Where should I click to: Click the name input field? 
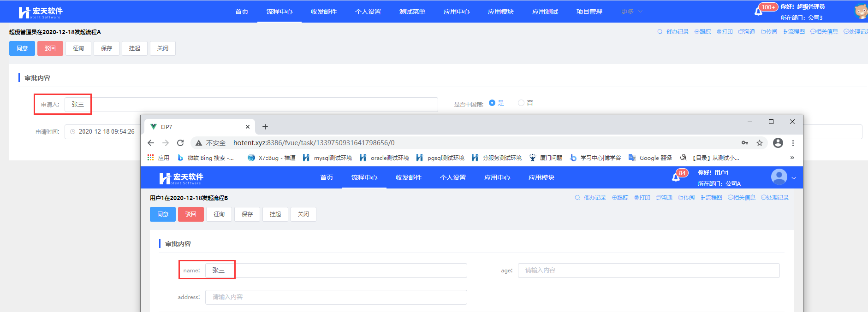click(x=336, y=271)
